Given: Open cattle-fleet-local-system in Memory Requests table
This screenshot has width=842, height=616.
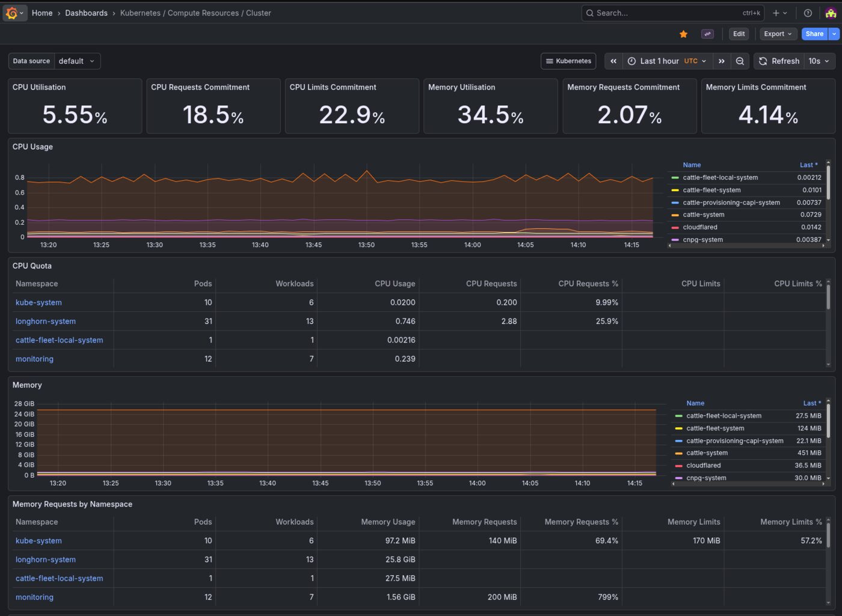Looking at the screenshot, I should [59, 578].
